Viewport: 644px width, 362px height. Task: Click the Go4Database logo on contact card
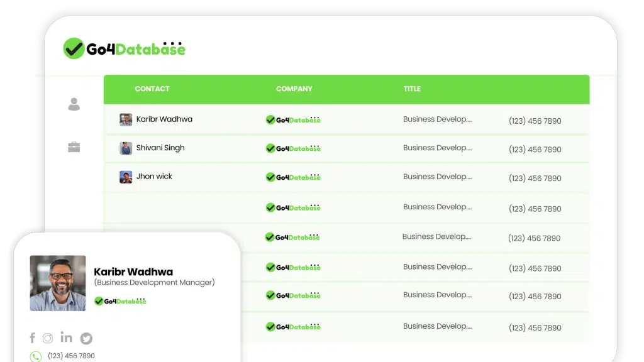point(120,301)
